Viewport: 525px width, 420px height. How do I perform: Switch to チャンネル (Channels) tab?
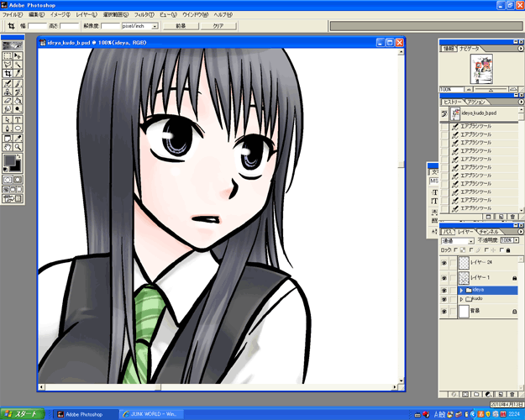coord(489,232)
